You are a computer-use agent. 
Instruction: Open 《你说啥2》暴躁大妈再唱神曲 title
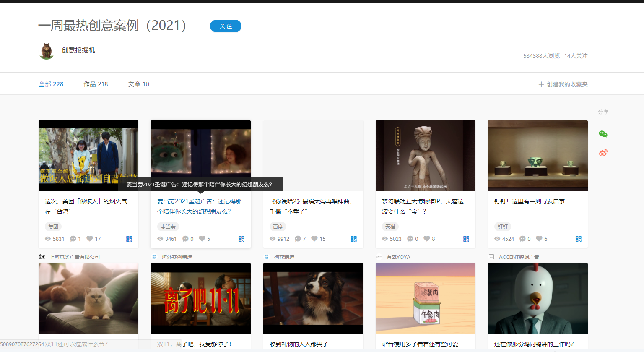point(311,206)
